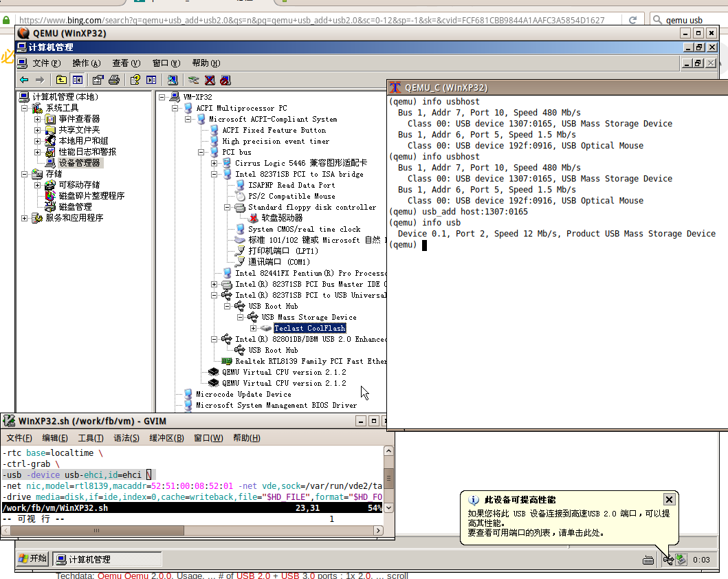The height and width of the screenshot is (579, 728).
Task: Click the up-one-level folder toolbar icon
Action: 61,80
